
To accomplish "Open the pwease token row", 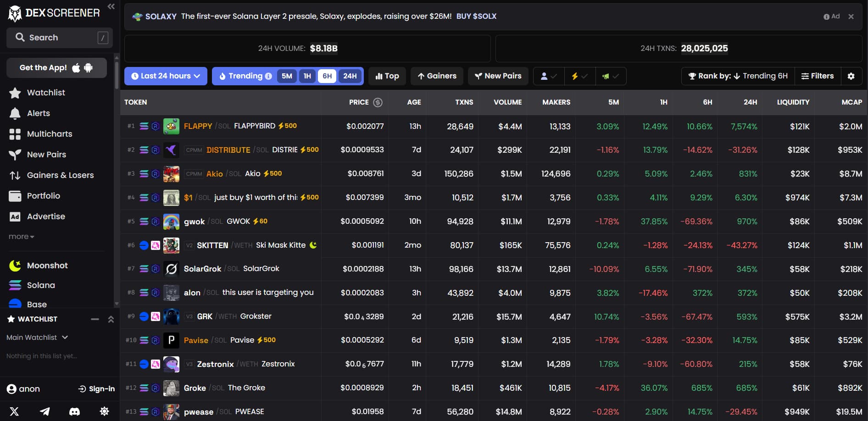I will point(494,411).
